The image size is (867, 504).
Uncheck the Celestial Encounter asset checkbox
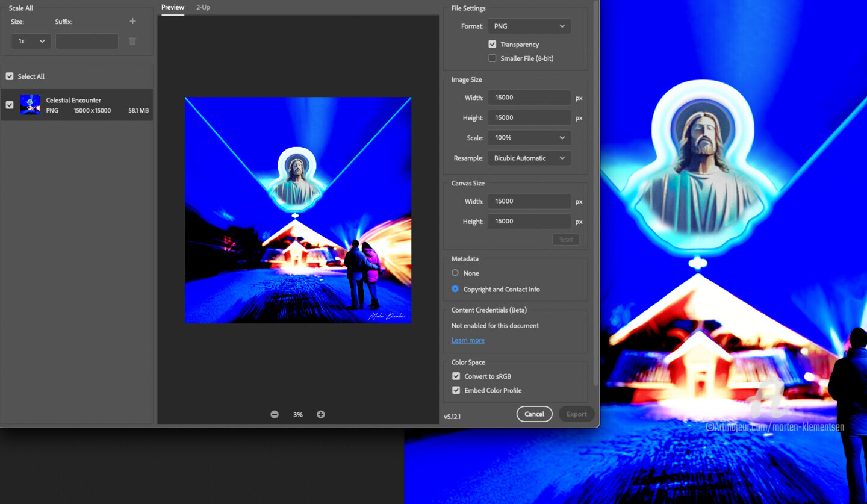click(x=10, y=105)
